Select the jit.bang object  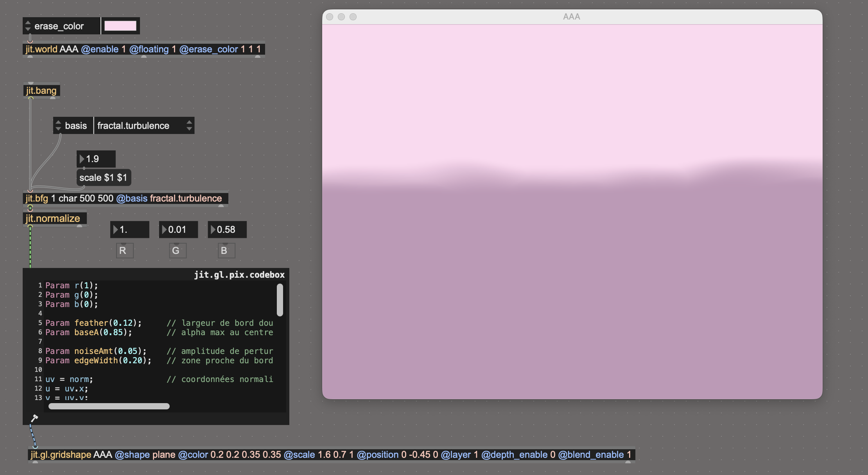point(41,91)
